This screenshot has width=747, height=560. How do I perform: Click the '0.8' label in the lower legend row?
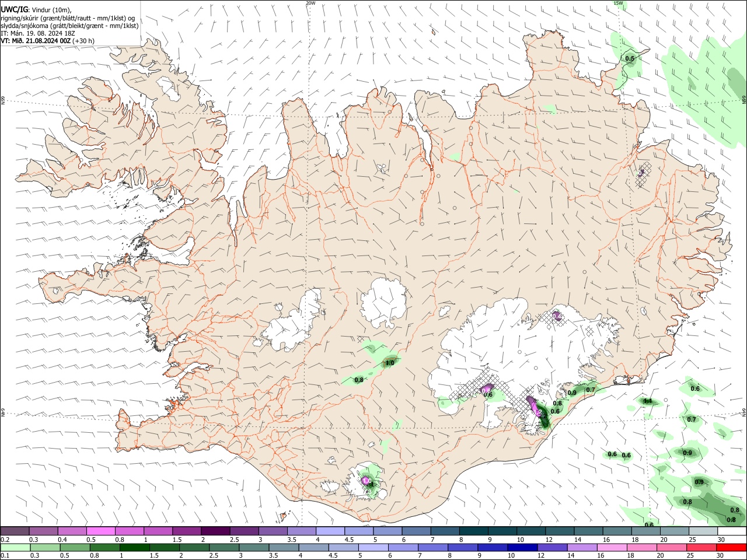[x=94, y=555]
